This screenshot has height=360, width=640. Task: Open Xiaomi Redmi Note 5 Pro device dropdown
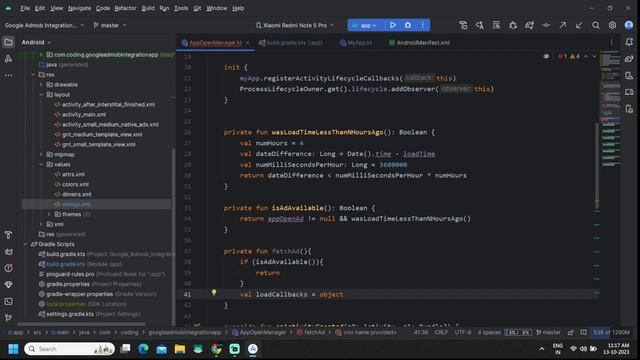point(295,25)
